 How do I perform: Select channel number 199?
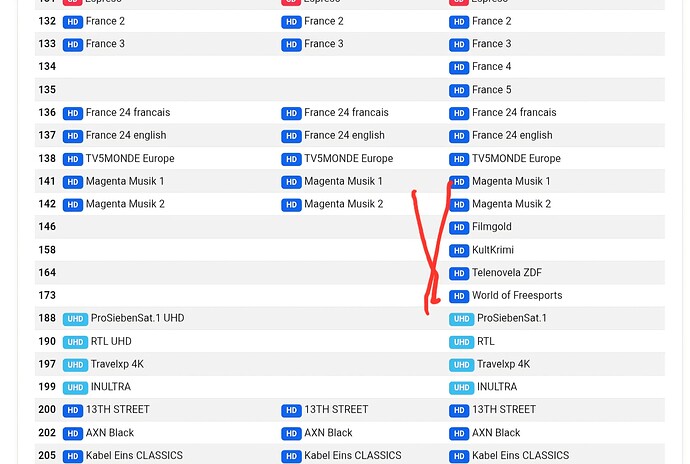tap(47, 387)
